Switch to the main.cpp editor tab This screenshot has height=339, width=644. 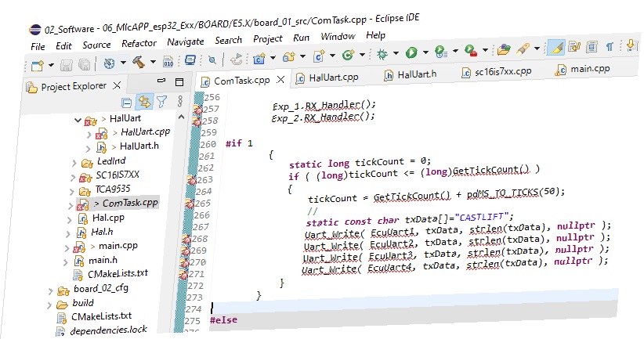pyautogui.click(x=583, y=70)
